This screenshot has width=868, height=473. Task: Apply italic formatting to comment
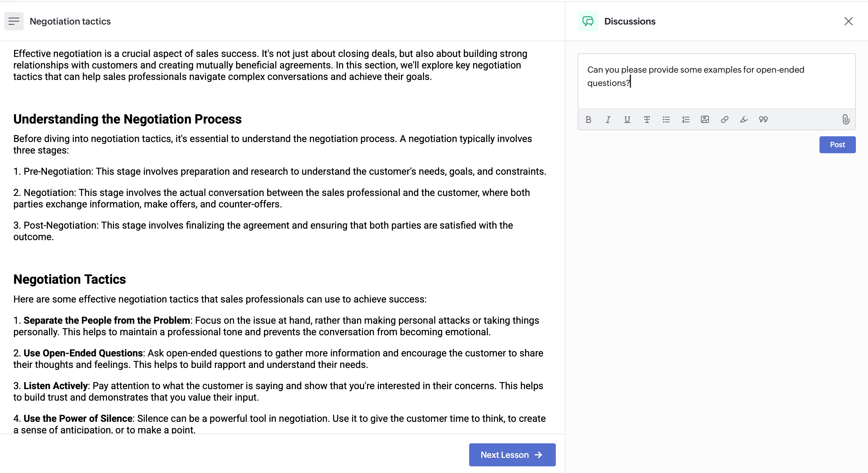click(608, 120)
